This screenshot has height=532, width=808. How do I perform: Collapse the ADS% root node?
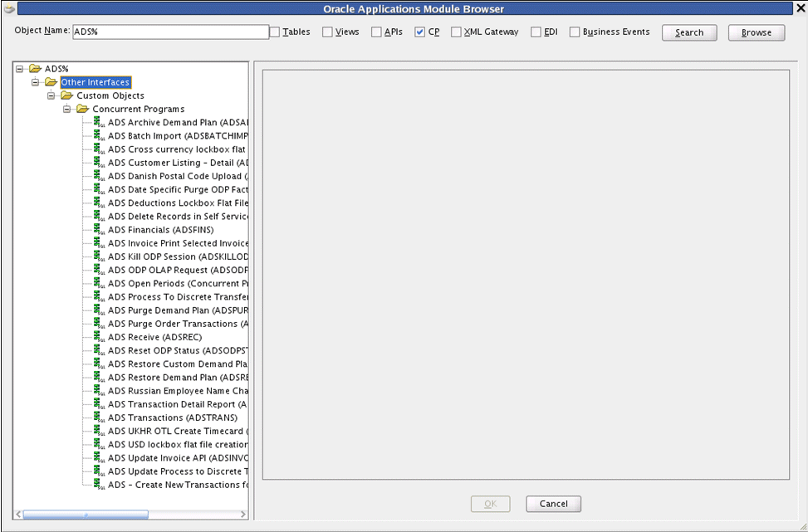tap(20, 69)
